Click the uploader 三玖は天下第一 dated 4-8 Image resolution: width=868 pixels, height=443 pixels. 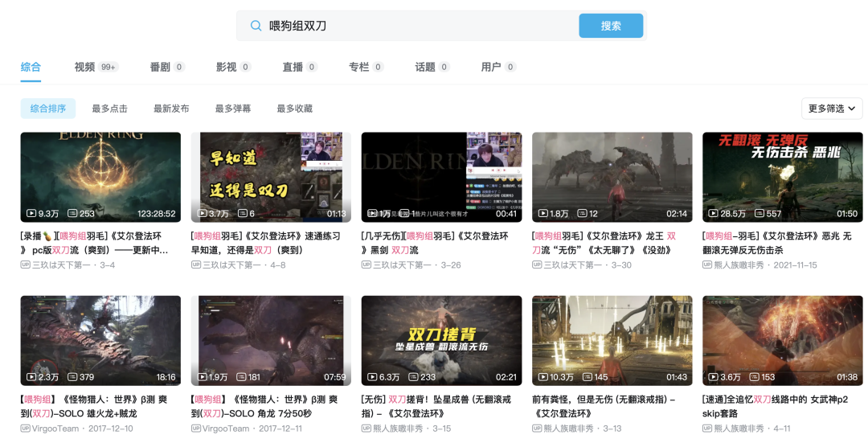[x=231, y=265]
